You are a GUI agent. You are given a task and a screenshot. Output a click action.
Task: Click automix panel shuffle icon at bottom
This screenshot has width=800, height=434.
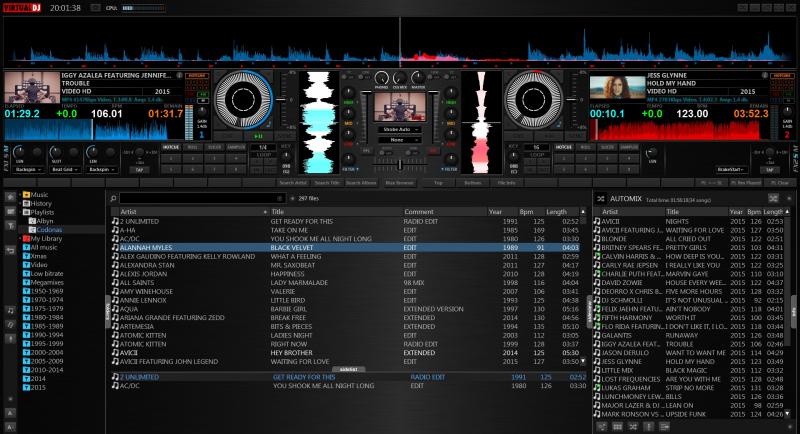pos(633,426)
